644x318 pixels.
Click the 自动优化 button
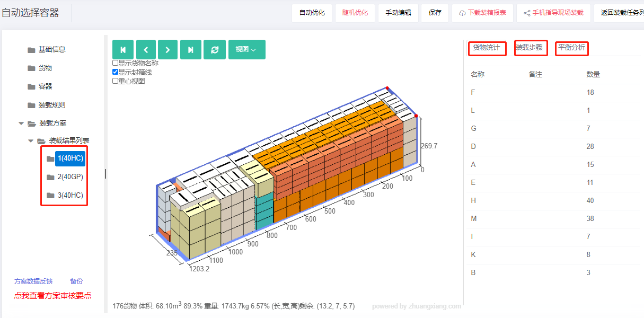click(312, 13)
